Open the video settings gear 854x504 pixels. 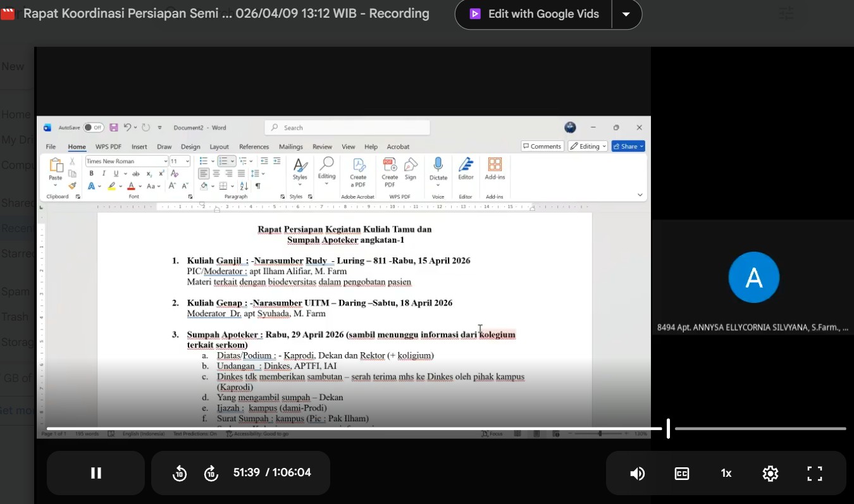coord(770,474)
